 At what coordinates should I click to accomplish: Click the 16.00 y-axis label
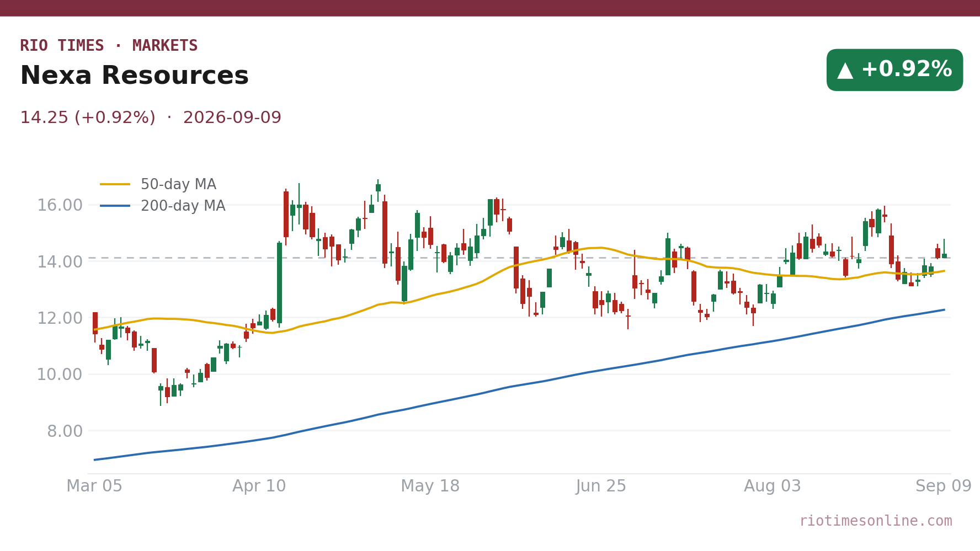pyautogui.click(x=60, y=205)
